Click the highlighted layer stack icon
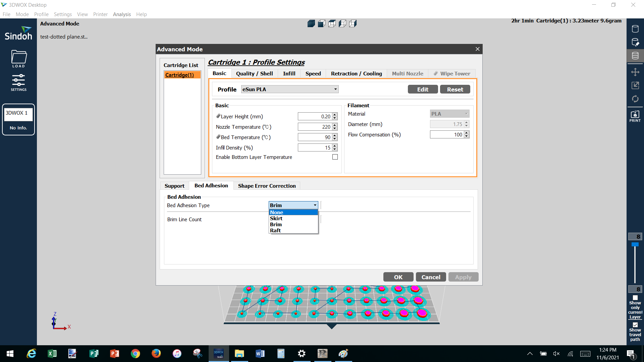644x362 pixels. tap(635, 56)
